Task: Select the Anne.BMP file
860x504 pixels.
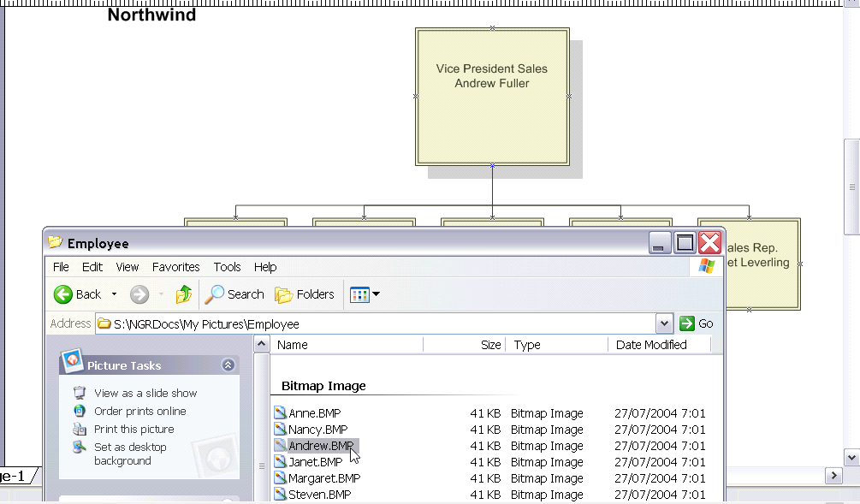Action: click(314, 413)
